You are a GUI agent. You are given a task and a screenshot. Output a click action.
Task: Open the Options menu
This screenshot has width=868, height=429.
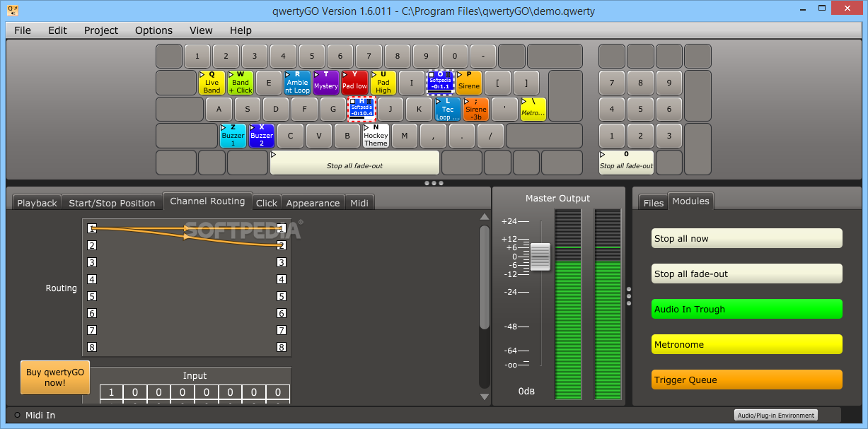154,30
